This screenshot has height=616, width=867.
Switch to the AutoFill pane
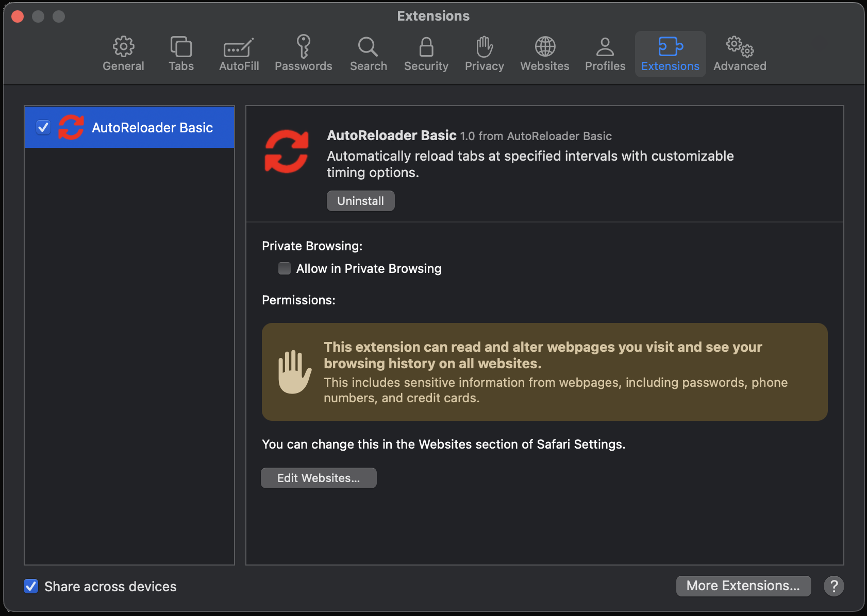(x=239, y=54)
